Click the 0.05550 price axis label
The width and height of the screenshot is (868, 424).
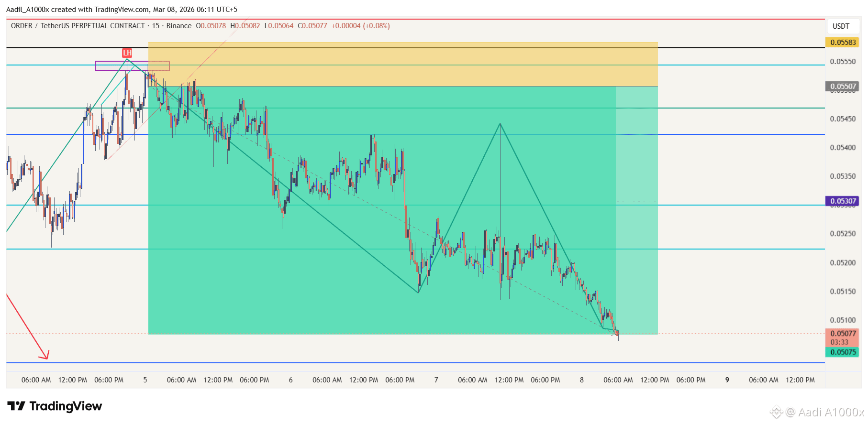pos(843,62)
